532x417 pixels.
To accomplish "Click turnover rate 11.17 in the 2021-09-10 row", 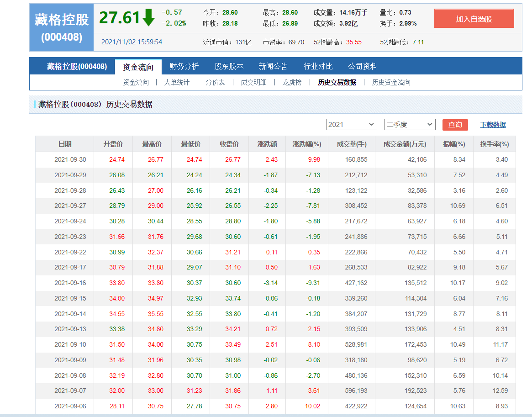I will pos(500,344).
